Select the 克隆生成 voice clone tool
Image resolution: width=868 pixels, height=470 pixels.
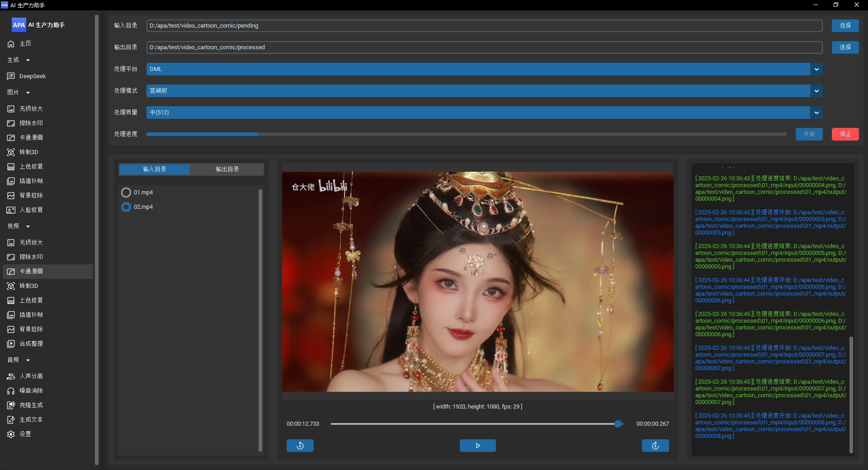[31, 405]
